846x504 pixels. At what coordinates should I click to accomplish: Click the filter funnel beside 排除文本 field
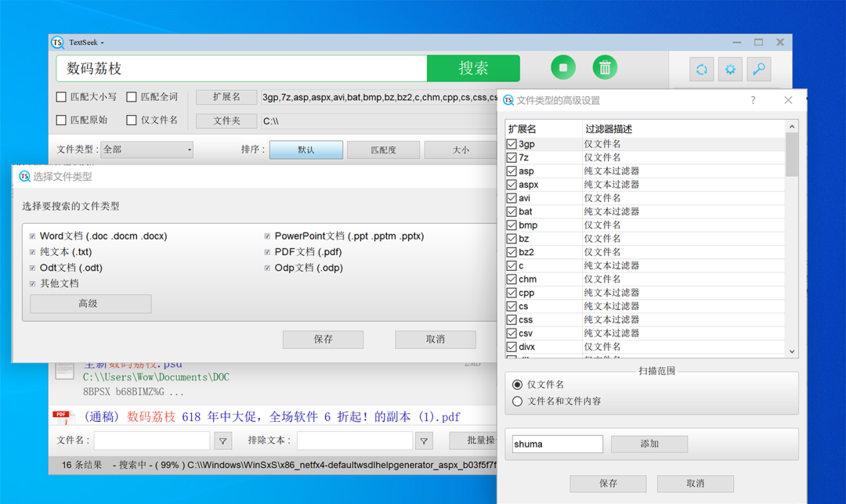tap(424, 441)
